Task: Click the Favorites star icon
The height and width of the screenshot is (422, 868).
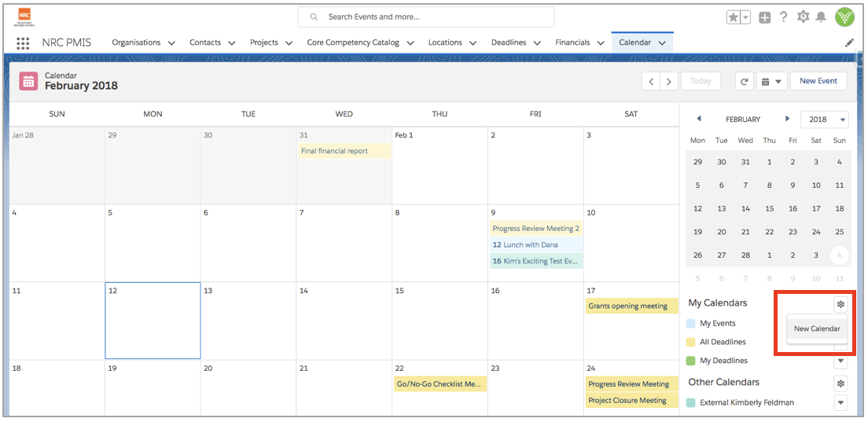Action: tap(734, 17)
